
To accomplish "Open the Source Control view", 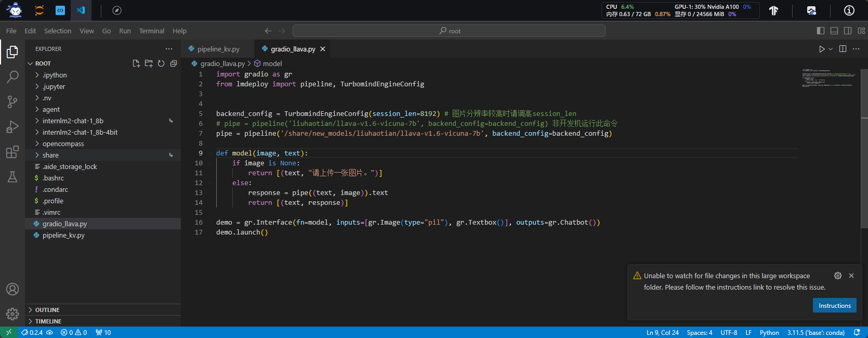I will pyautogui.click(x=12, y=102).
